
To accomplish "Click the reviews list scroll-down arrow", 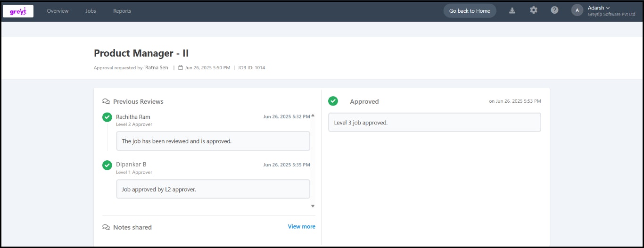I will click(313, 206).
